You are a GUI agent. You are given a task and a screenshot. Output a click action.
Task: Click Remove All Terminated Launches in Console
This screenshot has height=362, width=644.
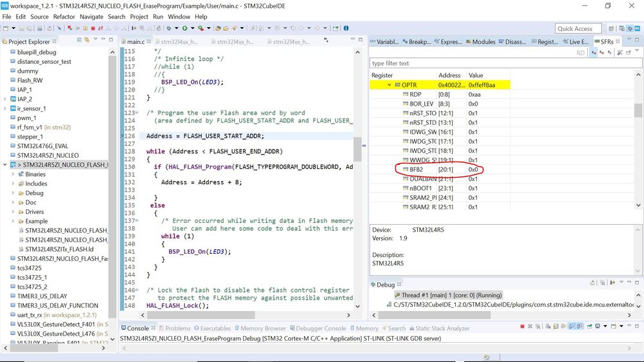(x=538, y=327)
